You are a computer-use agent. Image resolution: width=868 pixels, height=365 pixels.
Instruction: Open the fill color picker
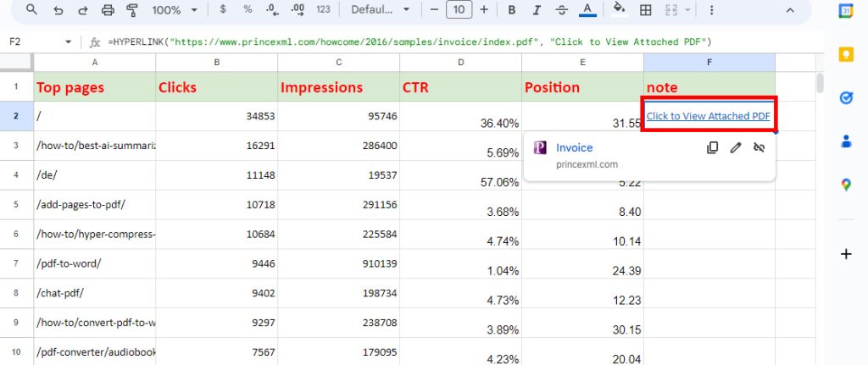pyautogui.click(x=620, y=10)
